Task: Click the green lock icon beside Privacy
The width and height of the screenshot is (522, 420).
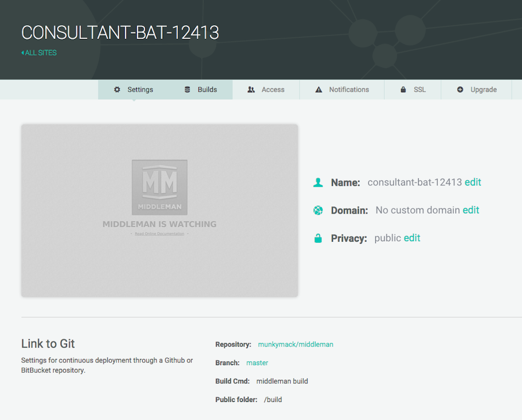Action: tap(318, 238)
